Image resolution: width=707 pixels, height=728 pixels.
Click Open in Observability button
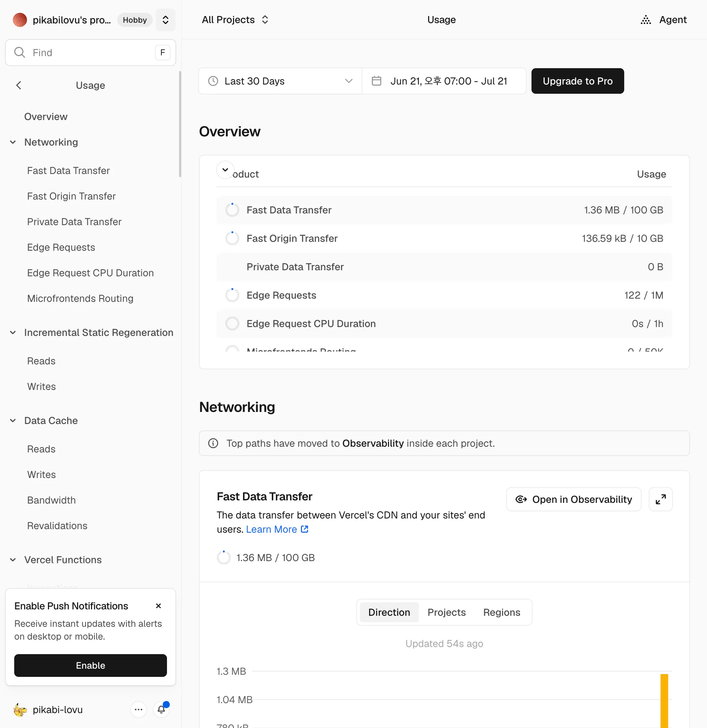pyautogui.click(x=574, y=500)
